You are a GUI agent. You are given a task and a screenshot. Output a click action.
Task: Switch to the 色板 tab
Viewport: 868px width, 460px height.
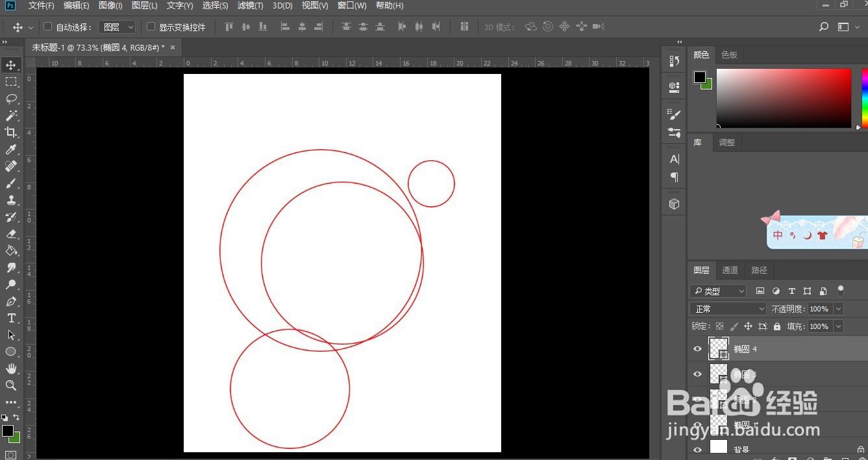[729, 55]
